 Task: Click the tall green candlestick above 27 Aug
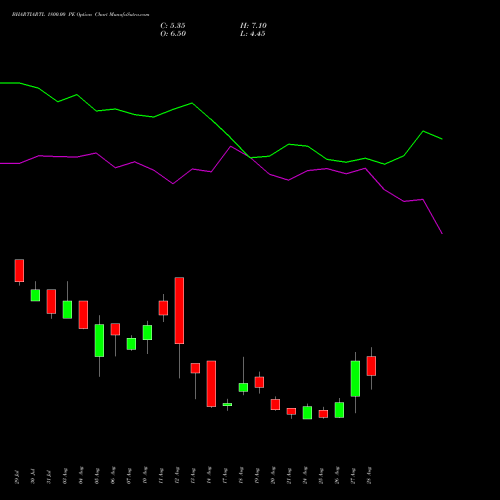click(355, 378)
